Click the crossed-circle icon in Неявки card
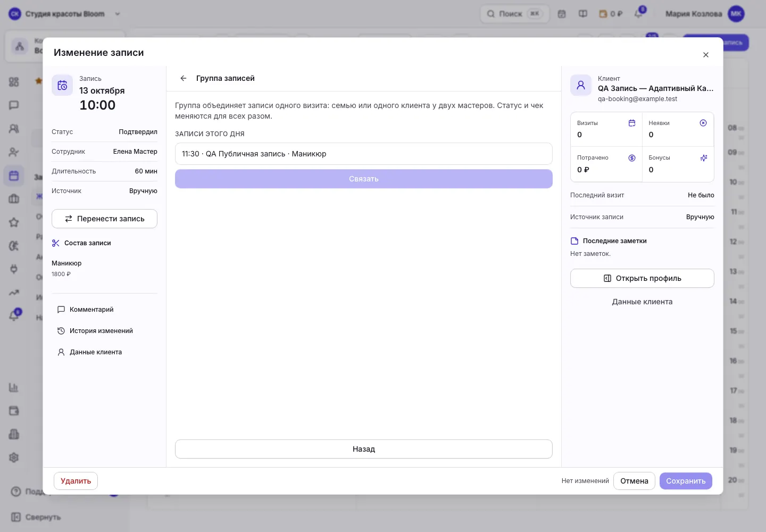The height and width of the screenshot is (532, 766). tap(703, 123)
